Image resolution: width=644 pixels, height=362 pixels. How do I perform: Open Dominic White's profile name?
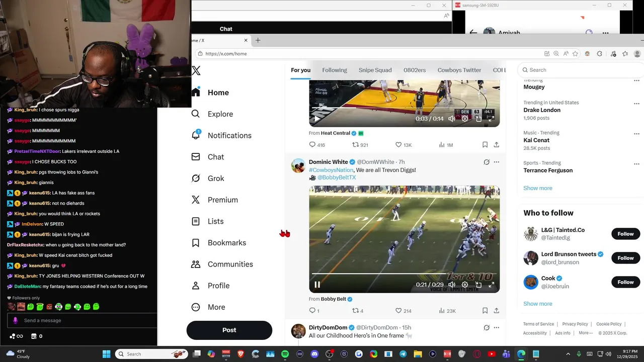point(328,162)
